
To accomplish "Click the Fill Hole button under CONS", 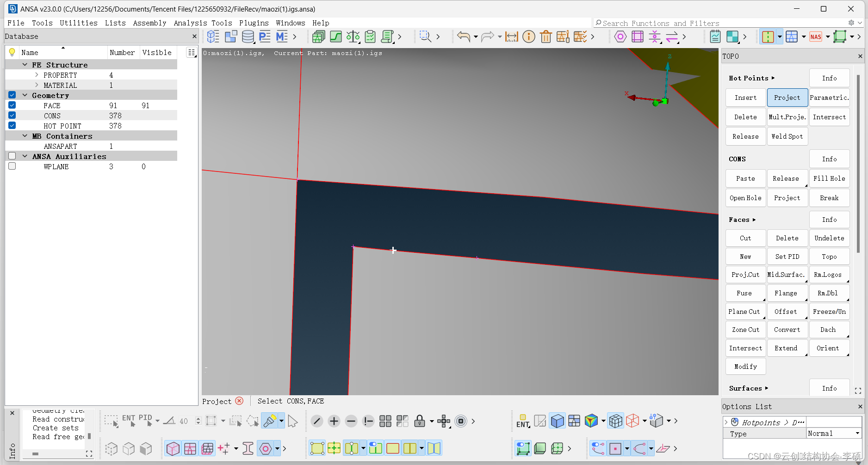I will click(829, 178).
